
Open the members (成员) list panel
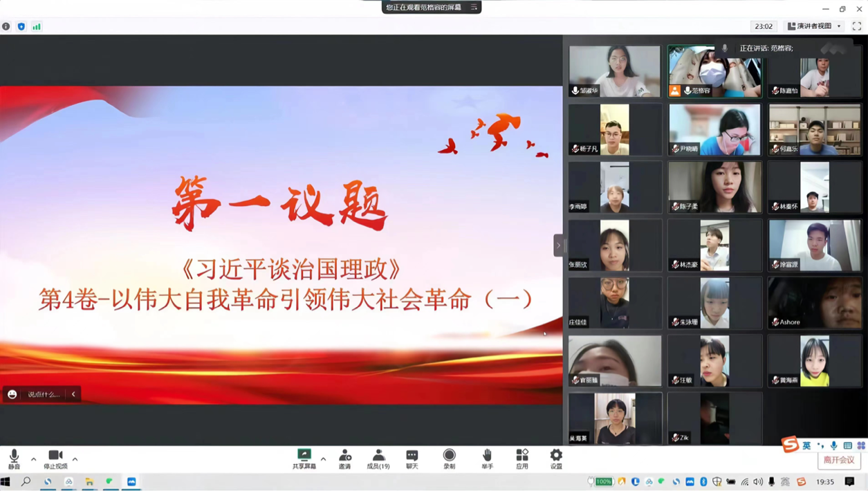pos(378,458)
